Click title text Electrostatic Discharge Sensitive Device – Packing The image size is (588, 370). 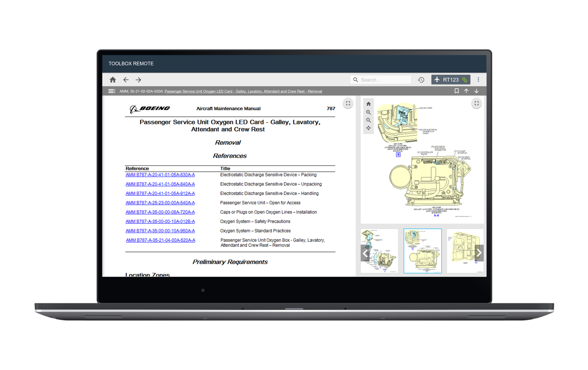[x=268, y=175]
